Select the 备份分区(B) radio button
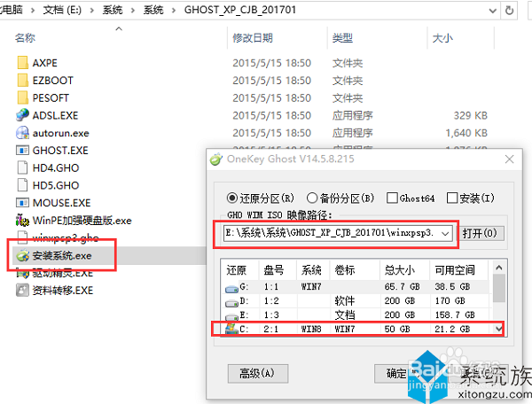 point(312,198)
